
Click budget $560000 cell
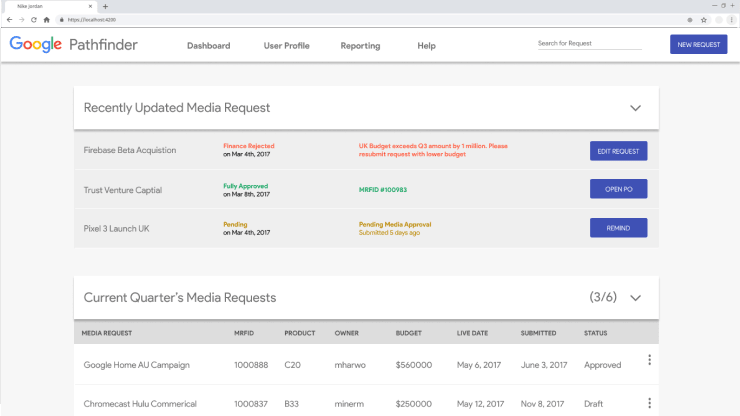pyautogui.click(x=414, y=365)
